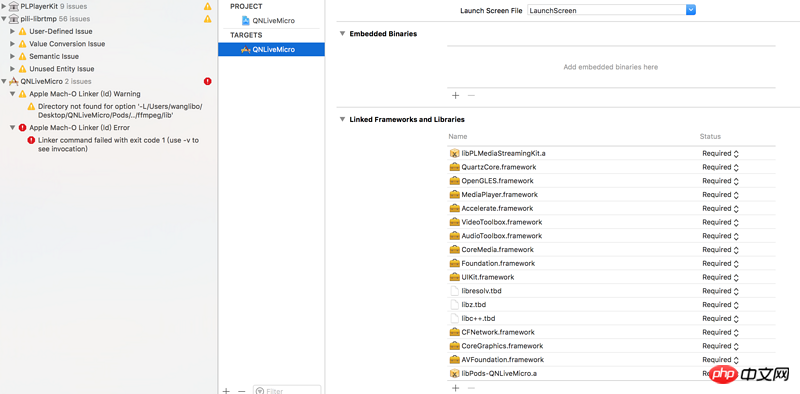Image resolution: width=800 pixels, height=394 pixels.
Task: Click the PLPlayerKit yellow warning badge
Action: pyautogui.click(x=208, y=7)
